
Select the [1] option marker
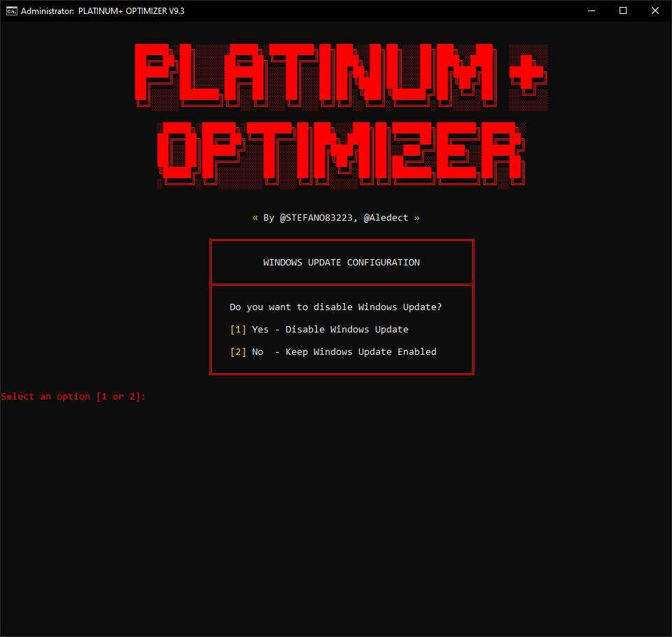click(x=238, y=330)
